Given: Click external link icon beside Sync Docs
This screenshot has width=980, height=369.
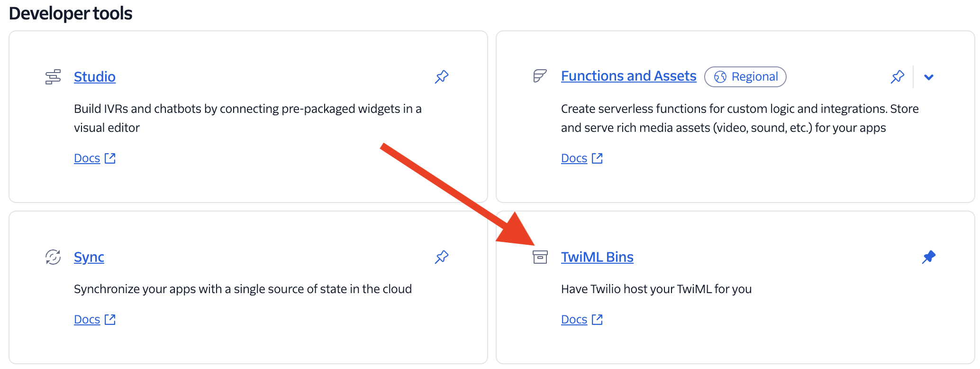Looking at the screenshot, I should point(110,320).
